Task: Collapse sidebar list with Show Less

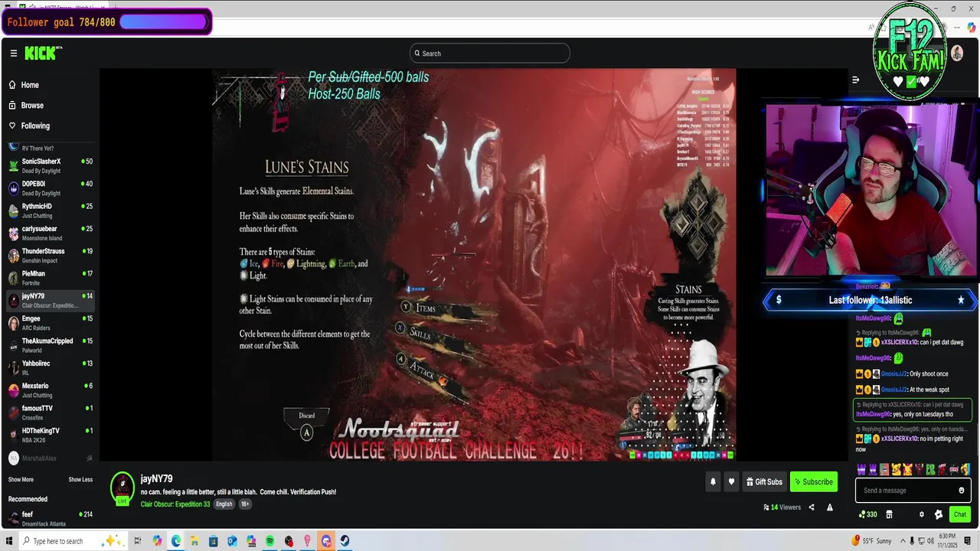Action: (x=80, y=480)
